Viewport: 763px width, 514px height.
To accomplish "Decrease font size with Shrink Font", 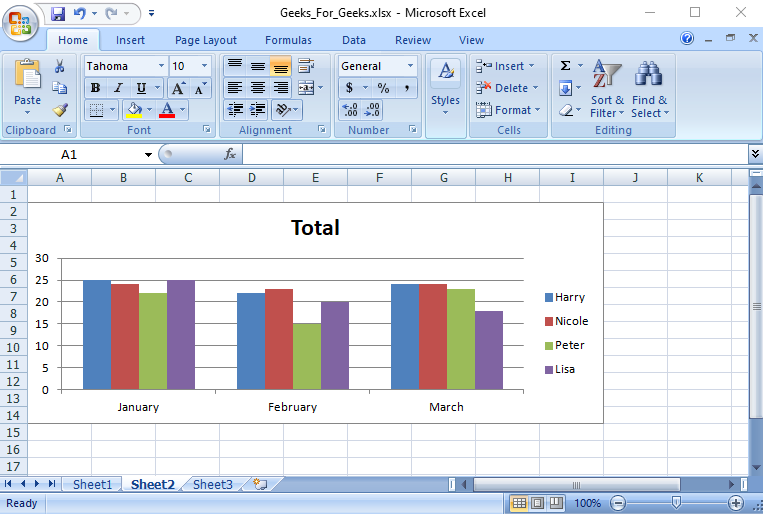I will click(200, 88).
